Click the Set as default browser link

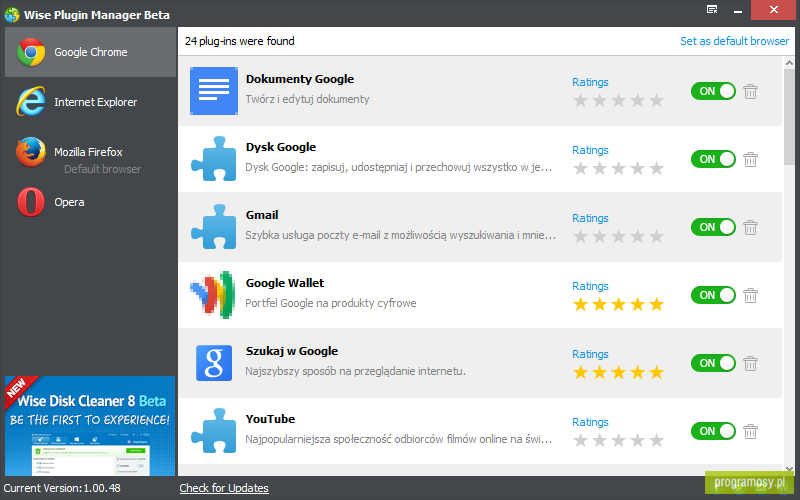pos(734,41)
